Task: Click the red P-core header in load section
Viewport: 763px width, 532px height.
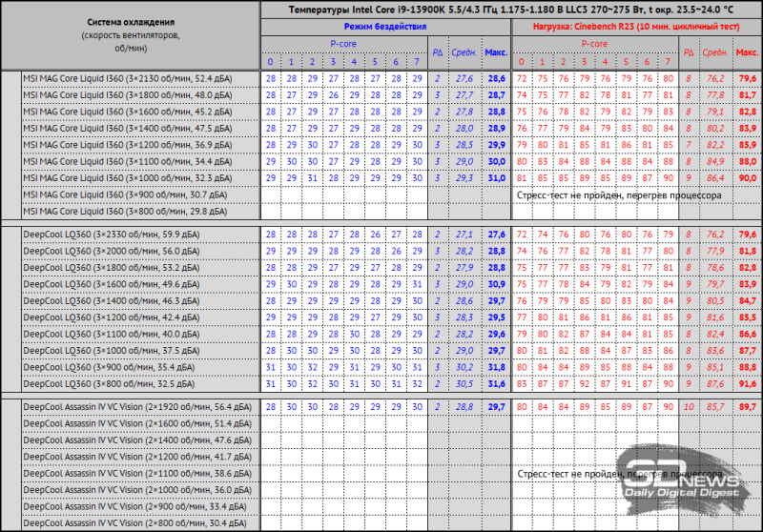Action: pyautogui.click(x=595, y=44)
